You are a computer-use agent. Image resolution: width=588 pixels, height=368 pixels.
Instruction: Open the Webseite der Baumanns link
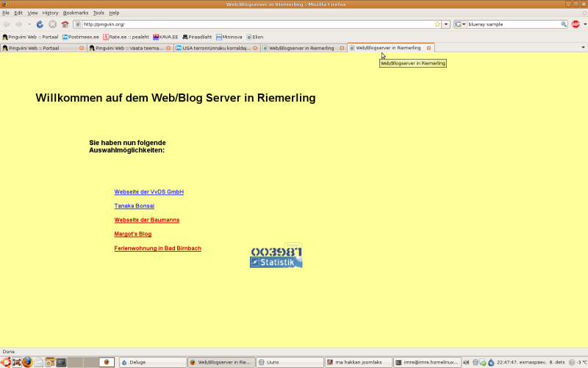click(146, 219)
